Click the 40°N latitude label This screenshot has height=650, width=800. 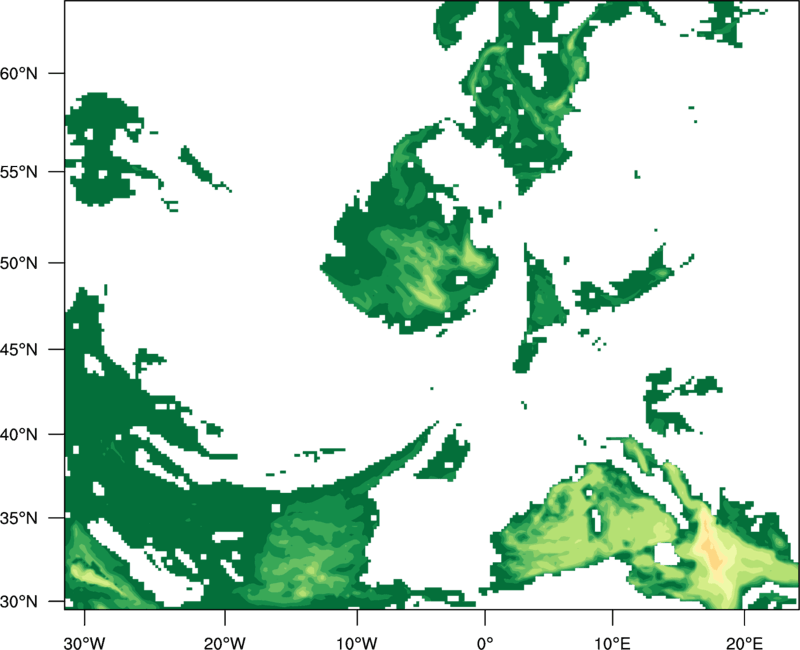(x=19, y=435)
